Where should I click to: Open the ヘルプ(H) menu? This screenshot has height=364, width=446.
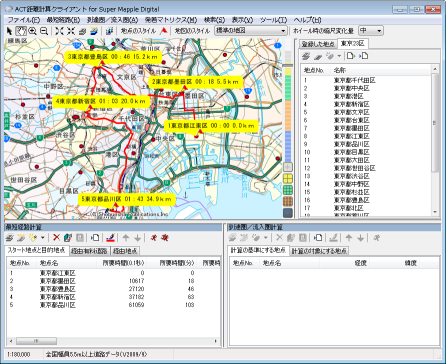307,20
